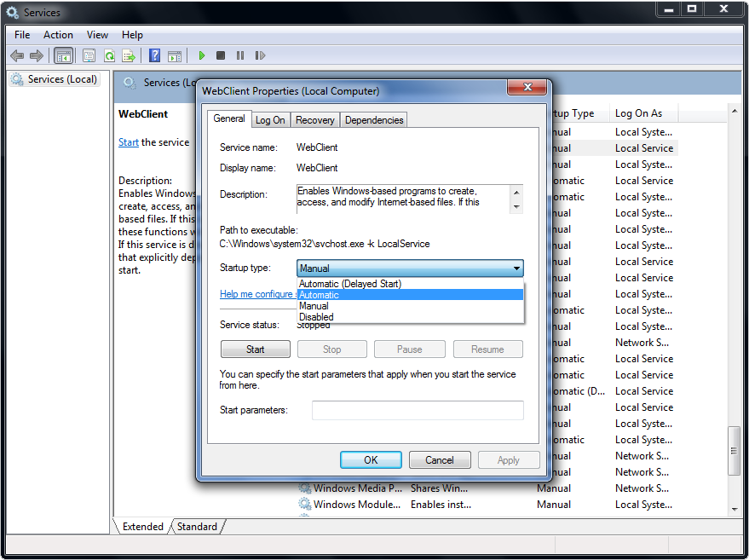Open the View menu
The width and height of the screenshot is (749, 560).
pos(97,35)
